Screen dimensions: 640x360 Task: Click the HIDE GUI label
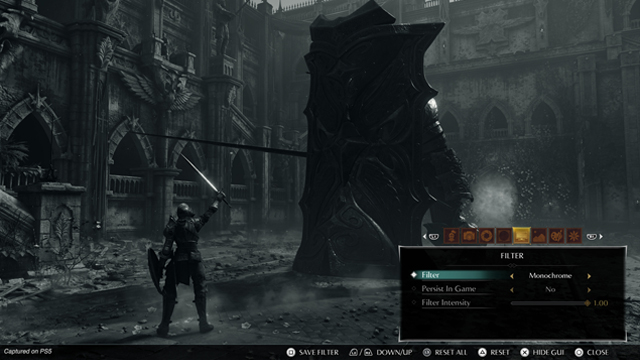(x=548, y=352)
